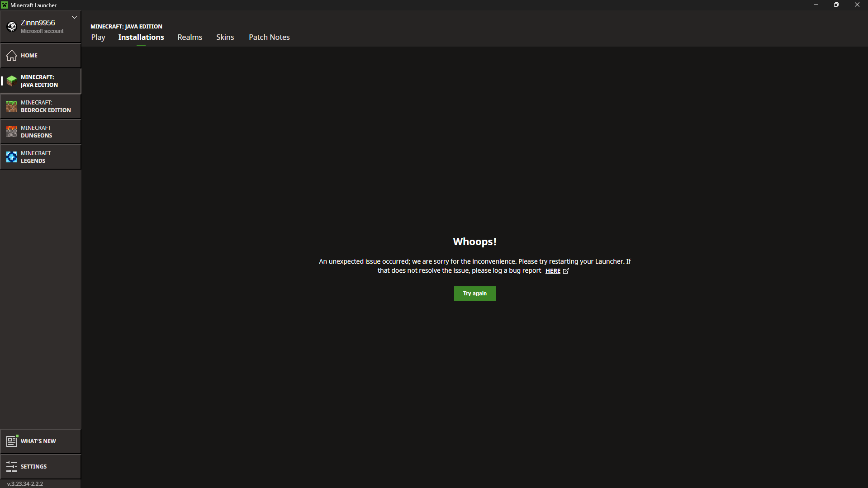Choose MINECRAFT: BEDROCK EDITION sidebar label
Image resolution: width=868 pixels, height=488 pixels.
coord(46,106)
